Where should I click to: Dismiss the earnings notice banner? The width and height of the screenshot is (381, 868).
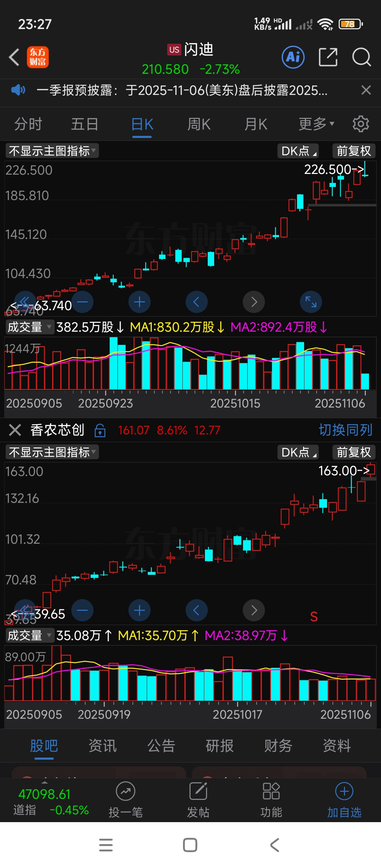pos(366,90)
